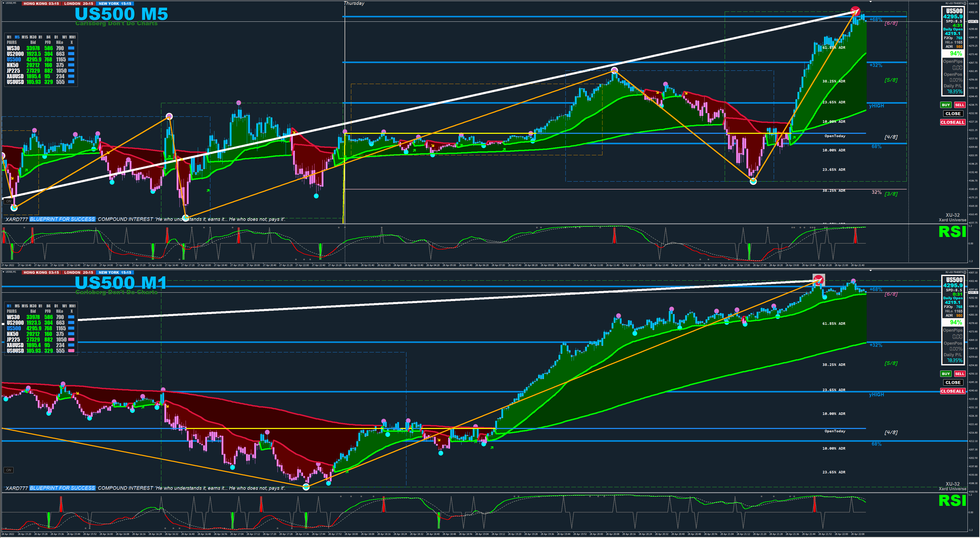Click the X column header in the upper pairs panel
The height and width of the screenshot is (538, 980).
[71, 43]
